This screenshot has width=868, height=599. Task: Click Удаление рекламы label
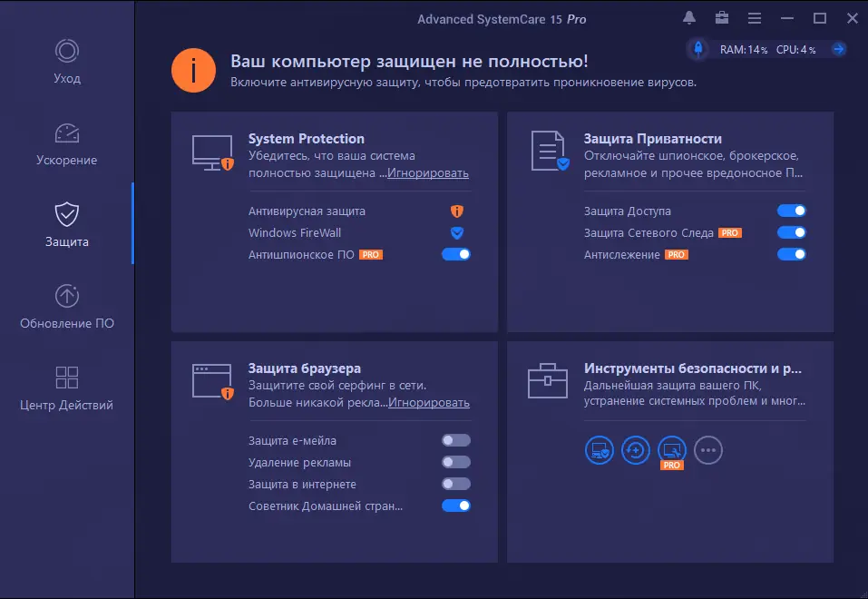[299, 462]
